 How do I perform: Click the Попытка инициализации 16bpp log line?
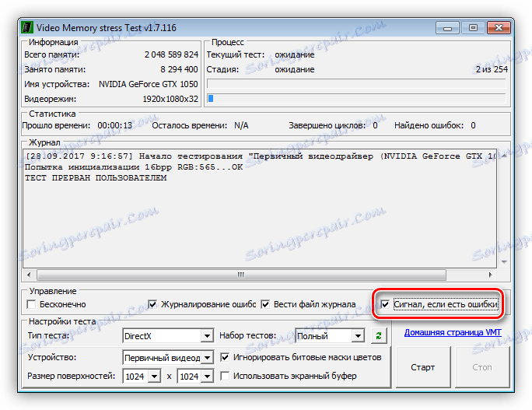click(134, 167)
